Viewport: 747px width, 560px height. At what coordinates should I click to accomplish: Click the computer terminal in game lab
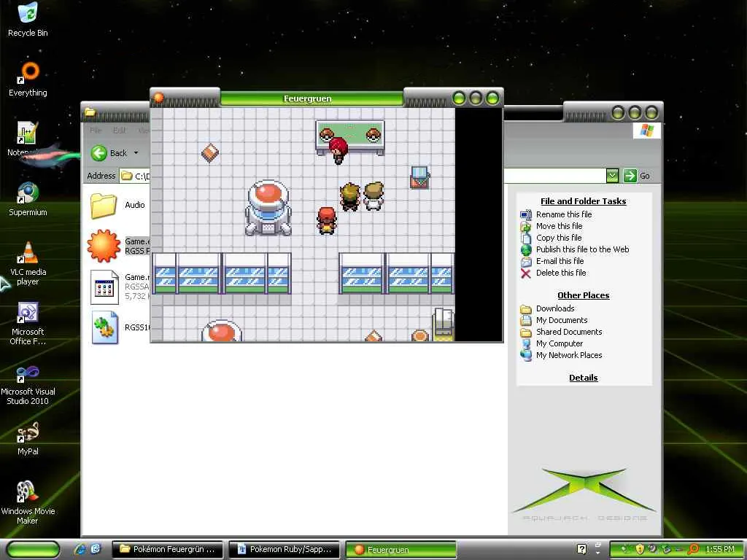coord(419,176)
